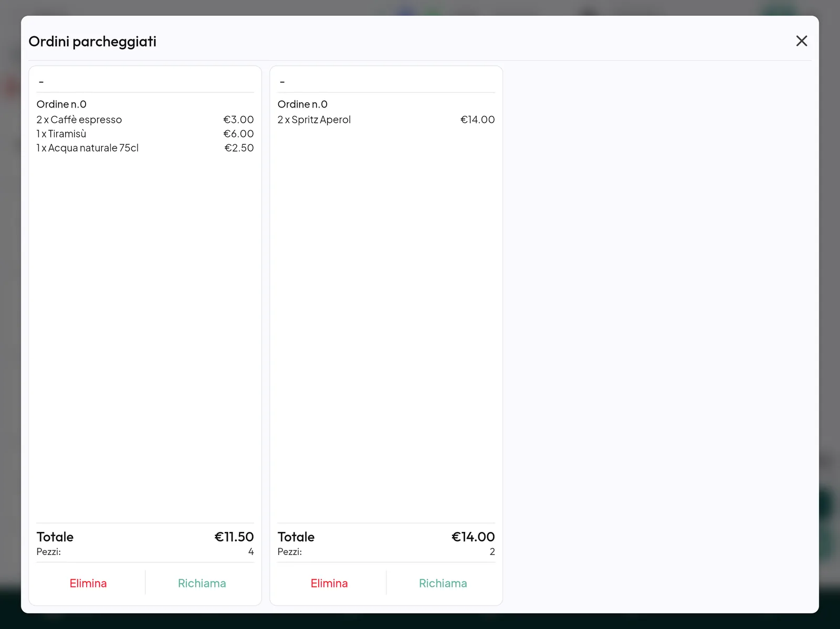Screen dimensions: 840x629
Task: Click the second order's Ordine n.0 label
Action: click(x=302, y=104)
